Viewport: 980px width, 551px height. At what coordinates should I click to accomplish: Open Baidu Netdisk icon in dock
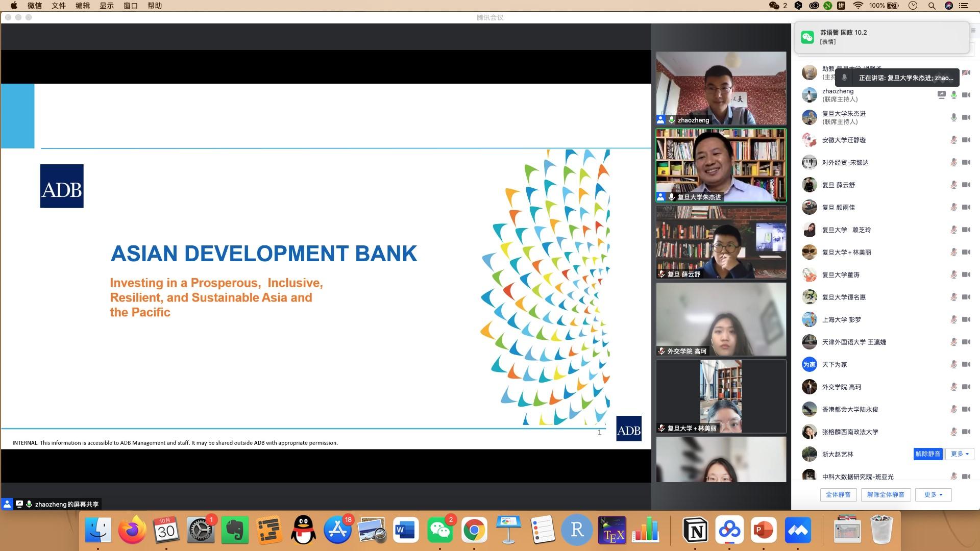pos(729,530)
